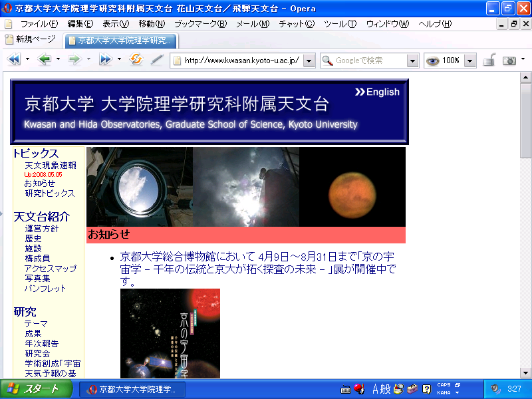The height and width of the screenshot is (399, 532).
Task: Click the help question-mark icon in language bar
Action: pyautogui.click(x=426, y=389)
